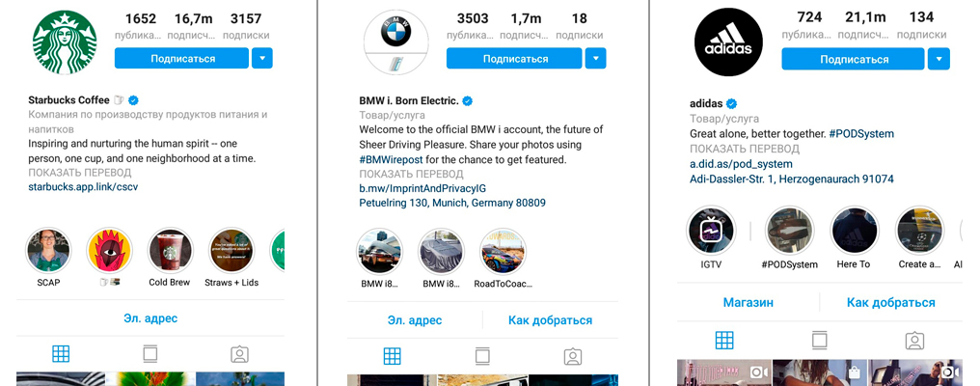Open the adidas IGTV highlight
This screenshot has height=386, width=980.
pos(711,231)
